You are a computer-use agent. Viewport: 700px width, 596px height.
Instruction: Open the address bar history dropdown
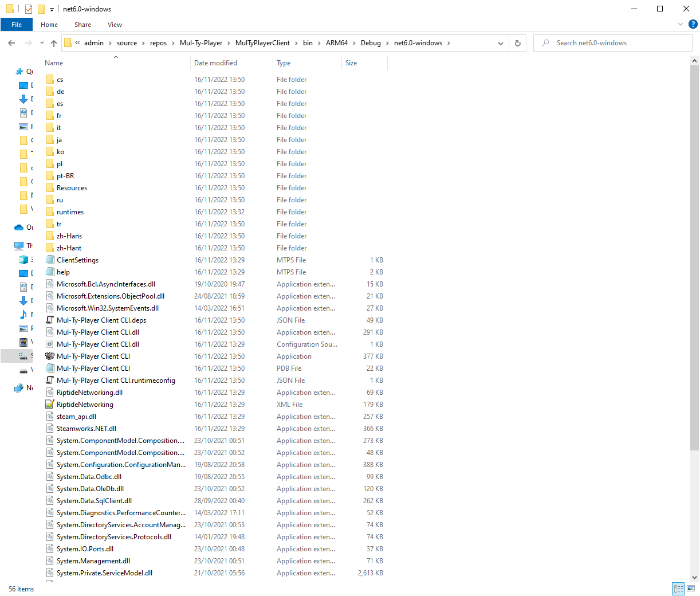pos(501,43)
